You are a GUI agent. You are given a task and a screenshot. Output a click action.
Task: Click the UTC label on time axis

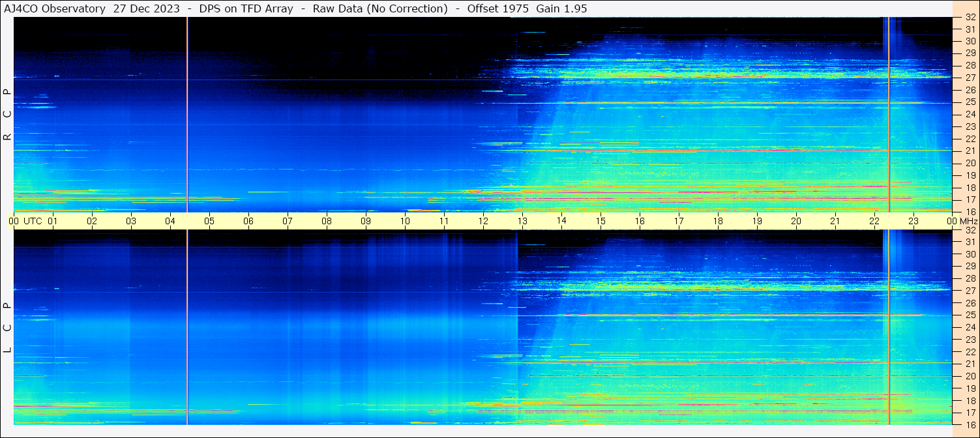[x=33, y=221]
